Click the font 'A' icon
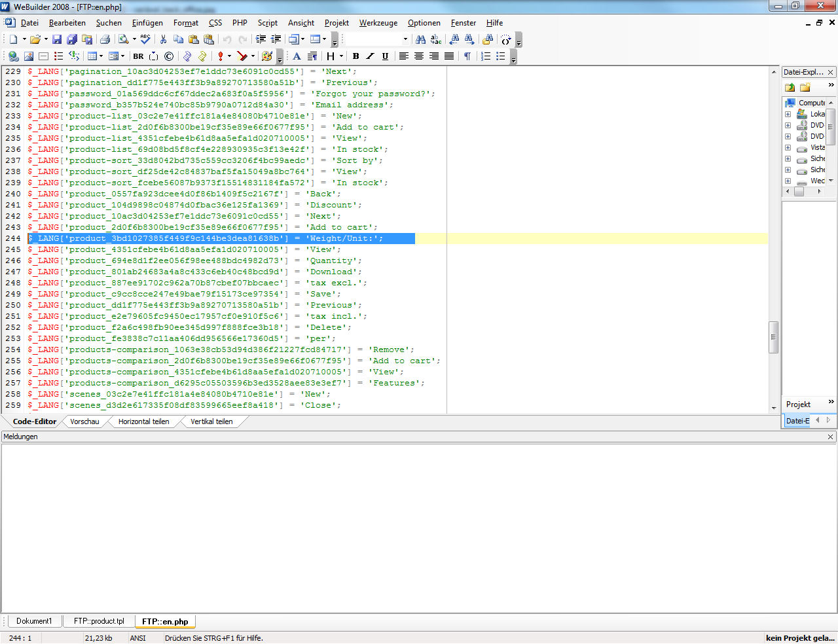This screenshot has width=838, height=644. pos(297,56)
